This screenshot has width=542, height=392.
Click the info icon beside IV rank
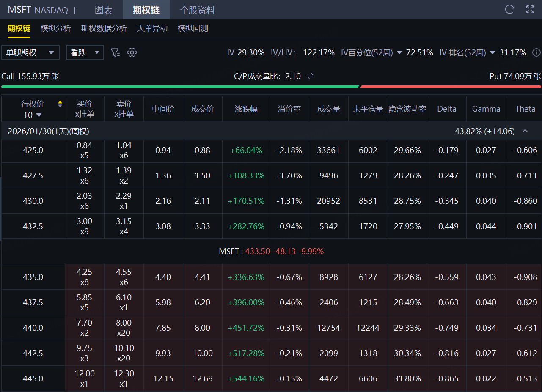coord(536,52)
